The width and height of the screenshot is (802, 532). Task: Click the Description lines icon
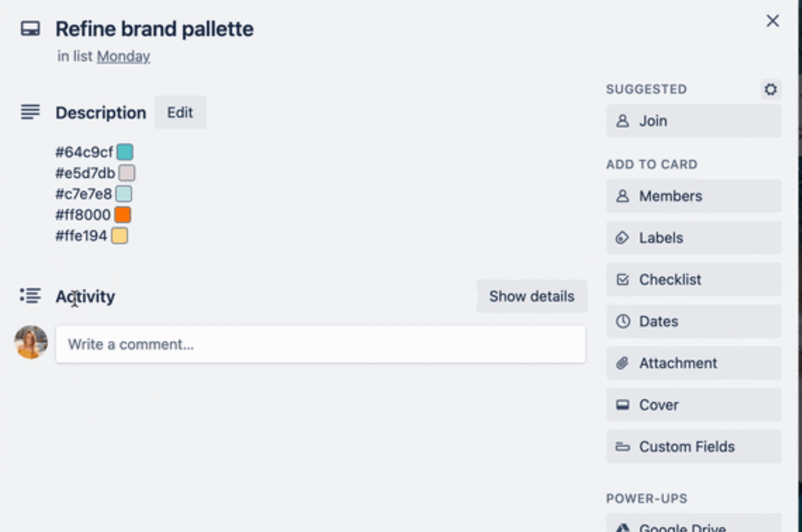pos(30,112)
